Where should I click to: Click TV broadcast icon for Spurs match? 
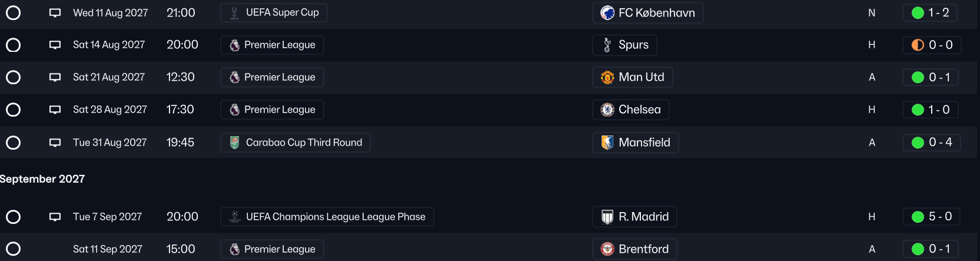[x=55, y=45]
